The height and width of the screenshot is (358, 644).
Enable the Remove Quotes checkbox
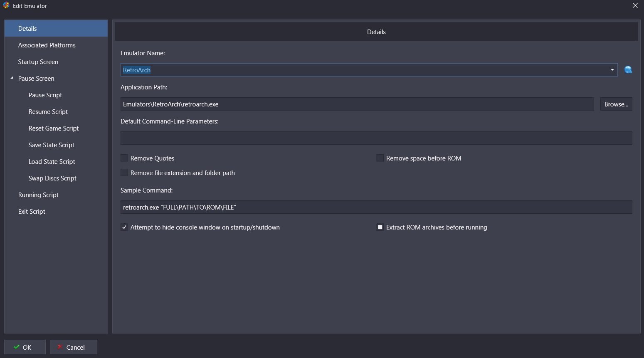[124, 158]
